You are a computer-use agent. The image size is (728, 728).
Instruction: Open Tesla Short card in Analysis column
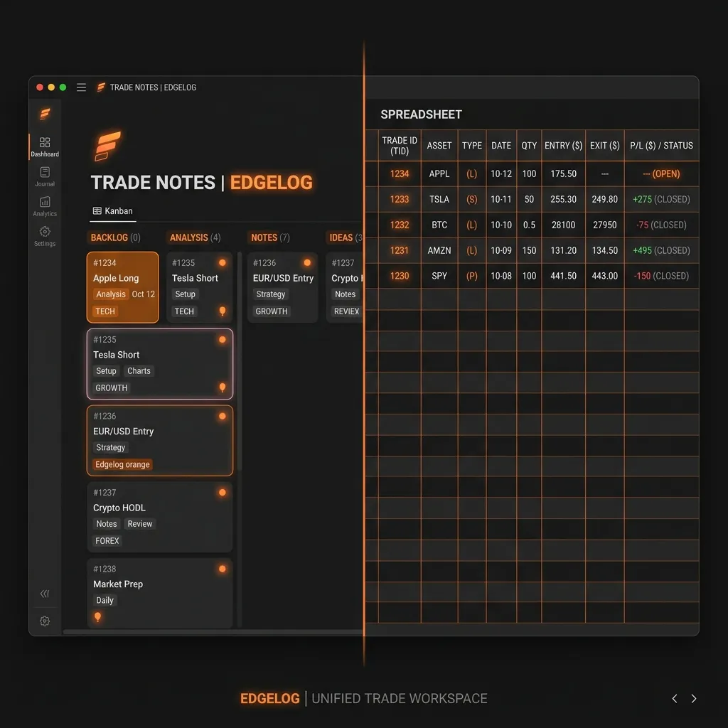tap(199, 287)
